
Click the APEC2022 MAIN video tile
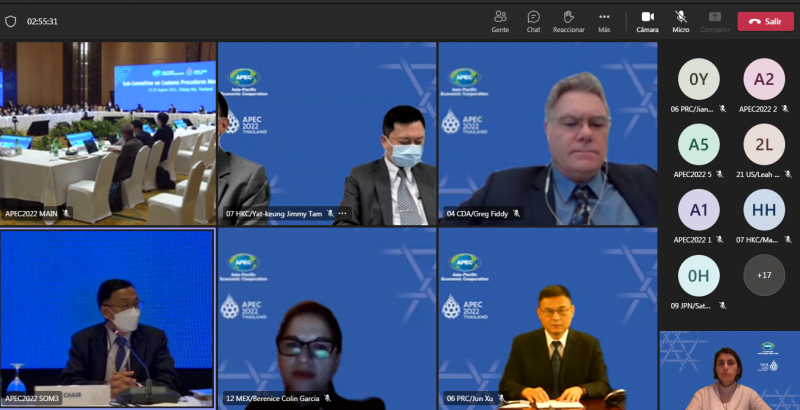click(x=107, y=130)
